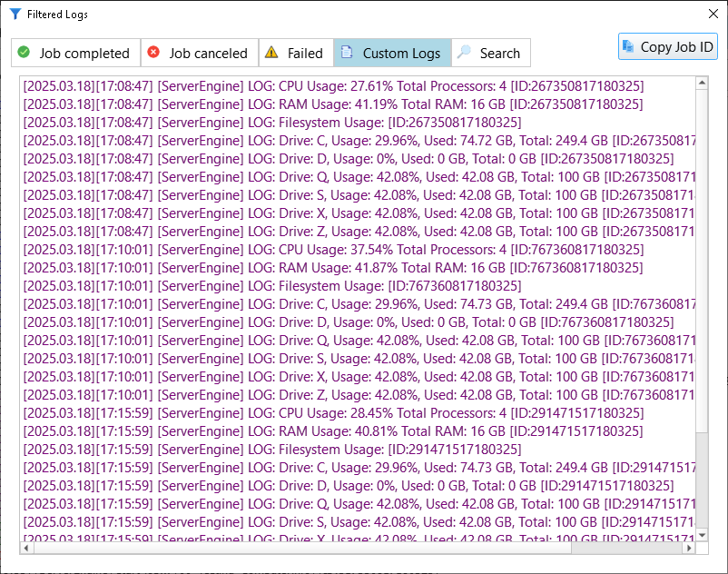Click the Copy Job ID clipboard icon

point(629,46)
